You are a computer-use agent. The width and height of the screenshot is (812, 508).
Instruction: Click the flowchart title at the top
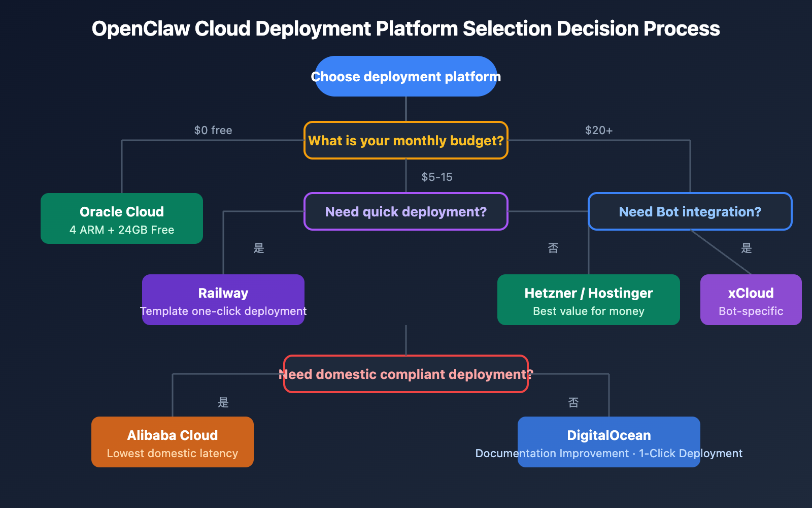click(x=405, y=29)
